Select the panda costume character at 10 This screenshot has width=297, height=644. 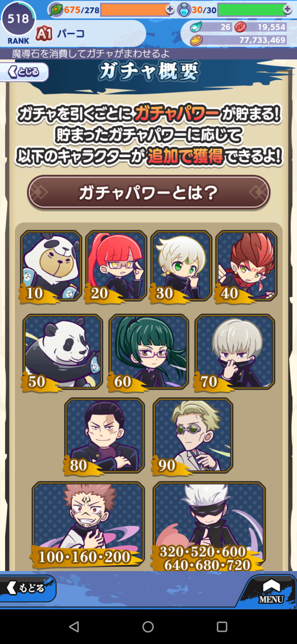[51, 266]
